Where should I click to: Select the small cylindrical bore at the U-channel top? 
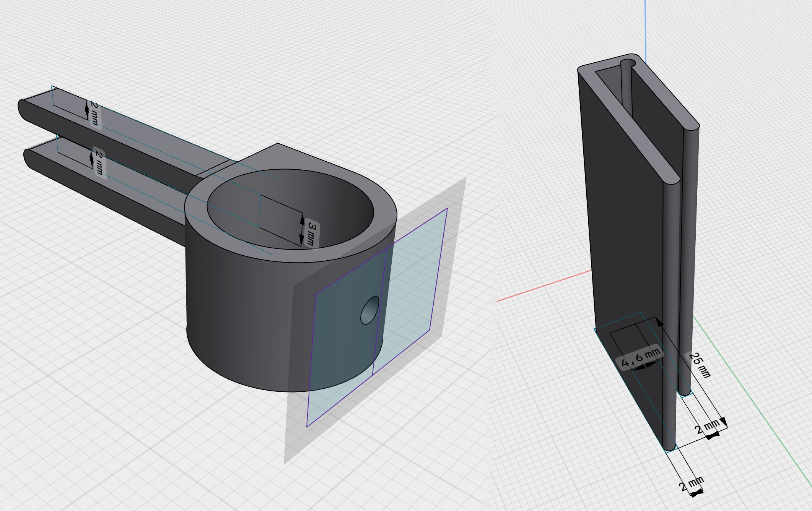pos(628,63)
